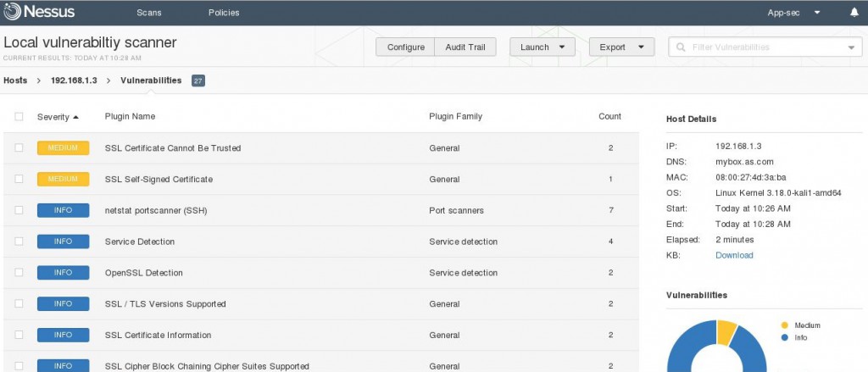Click the Configure button

click(x=406, y=47)
